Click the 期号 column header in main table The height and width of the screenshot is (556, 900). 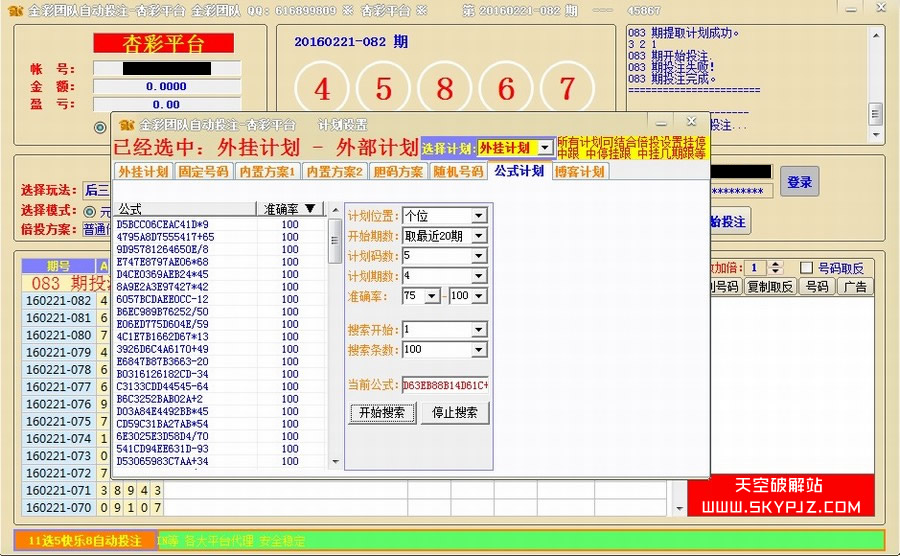(59, 266)
